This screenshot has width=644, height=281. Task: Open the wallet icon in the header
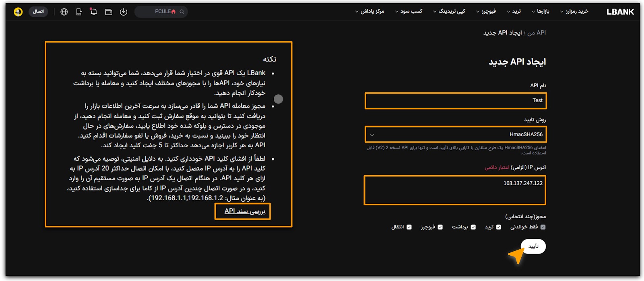[109, 12]
